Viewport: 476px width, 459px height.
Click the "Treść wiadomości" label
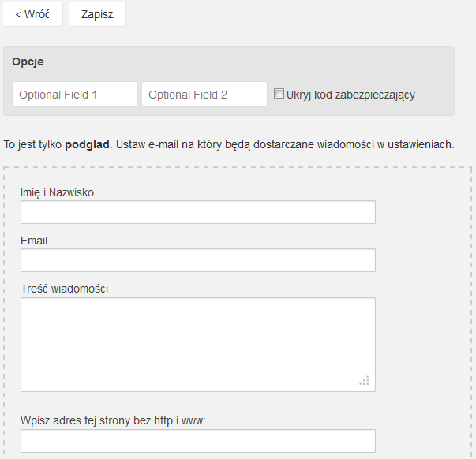pos(64,289)
